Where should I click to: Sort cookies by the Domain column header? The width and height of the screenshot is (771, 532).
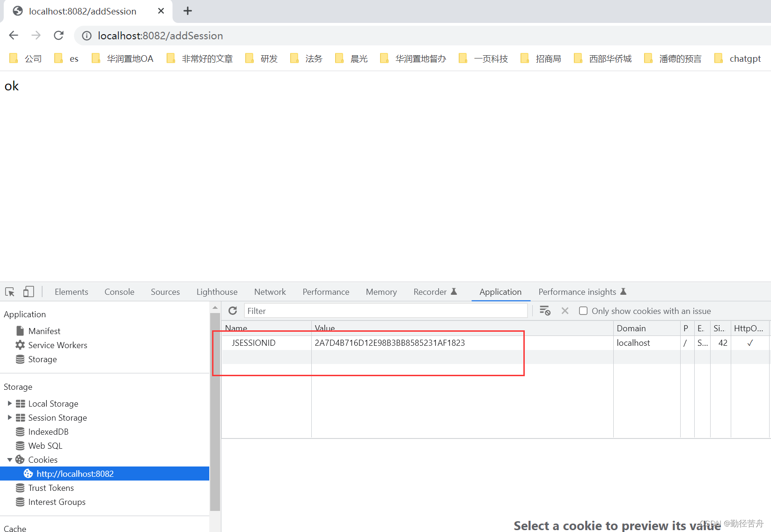[646, 328]
